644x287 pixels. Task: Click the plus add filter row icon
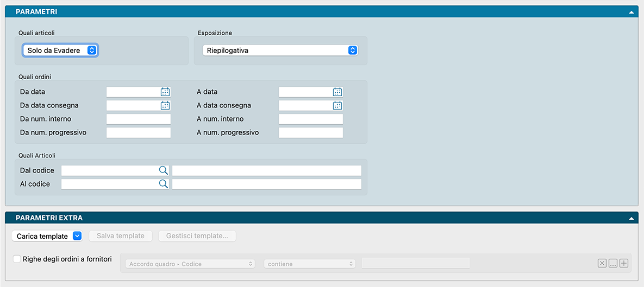click(624, 263)
